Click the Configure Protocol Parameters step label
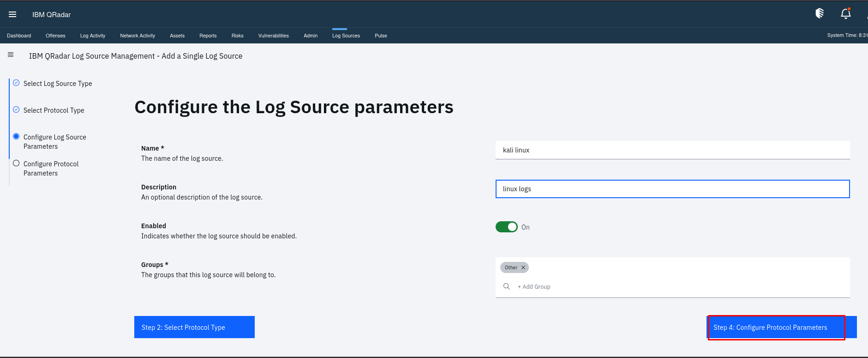This screenshot has height=358, width=868. (x=51, y=169)
